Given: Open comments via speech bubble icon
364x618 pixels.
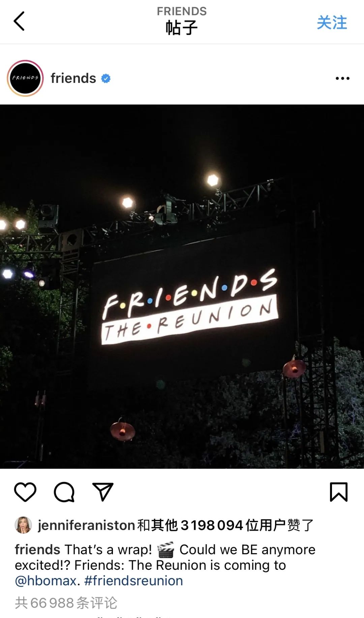Looking at the screenshot, I should 64,492.
